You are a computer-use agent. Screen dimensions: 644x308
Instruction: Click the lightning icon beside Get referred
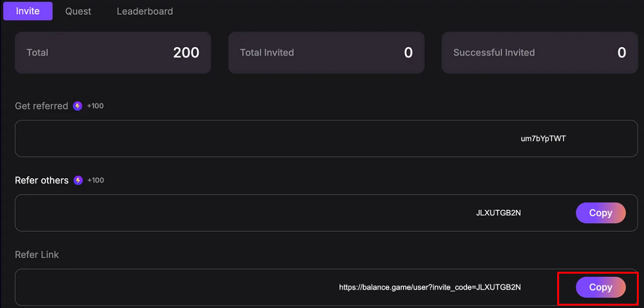(x=77, y=106)
